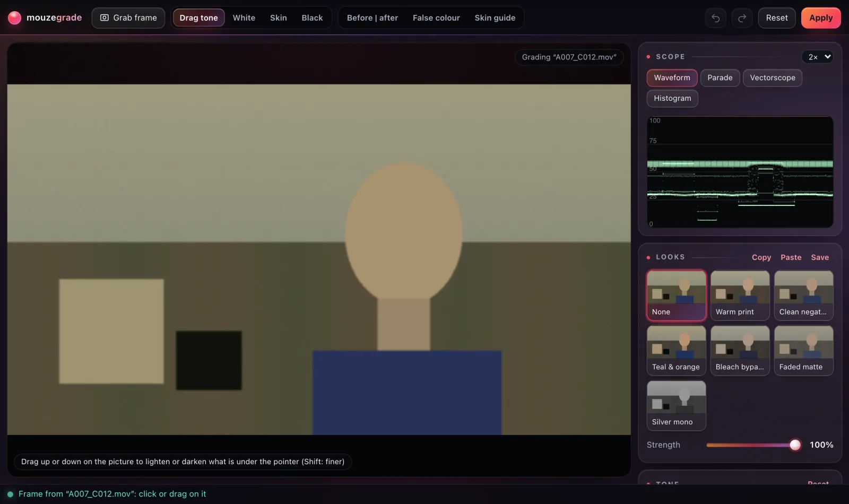
Task: Turn on Skin guide
Action: click(x=495, y=18)
